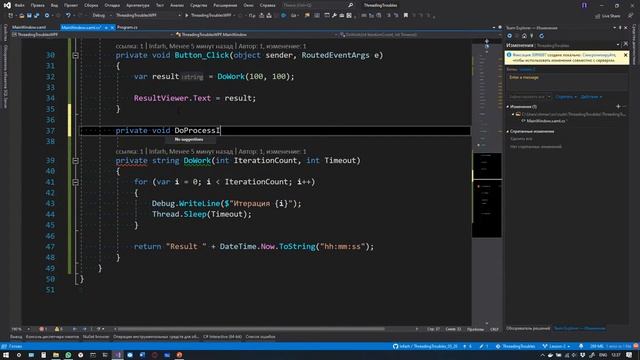Go to Team Explorer Home icon

[x=524, y=36]
